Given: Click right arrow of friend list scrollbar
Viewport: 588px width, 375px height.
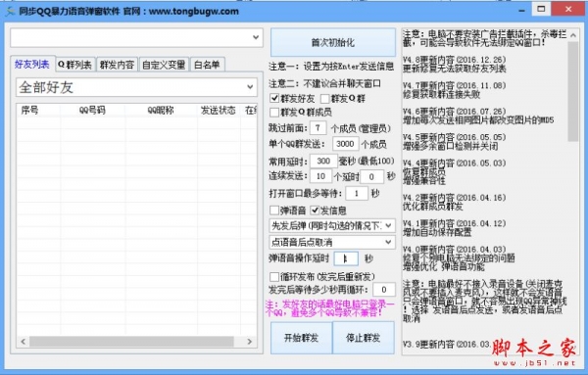Looking at the screenshot, I should pyautogui.click(x=250, y=342).
